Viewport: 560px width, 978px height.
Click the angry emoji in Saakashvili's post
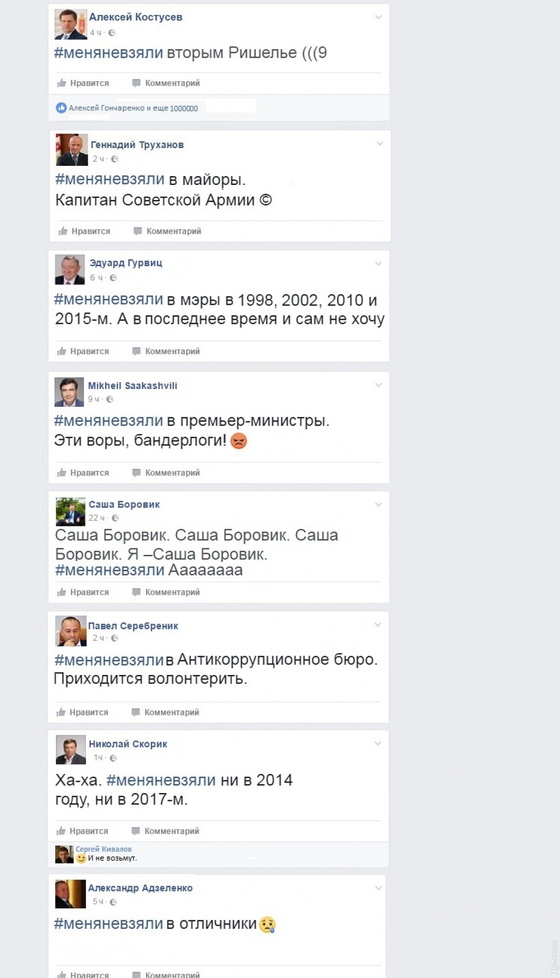pos(239,440)
